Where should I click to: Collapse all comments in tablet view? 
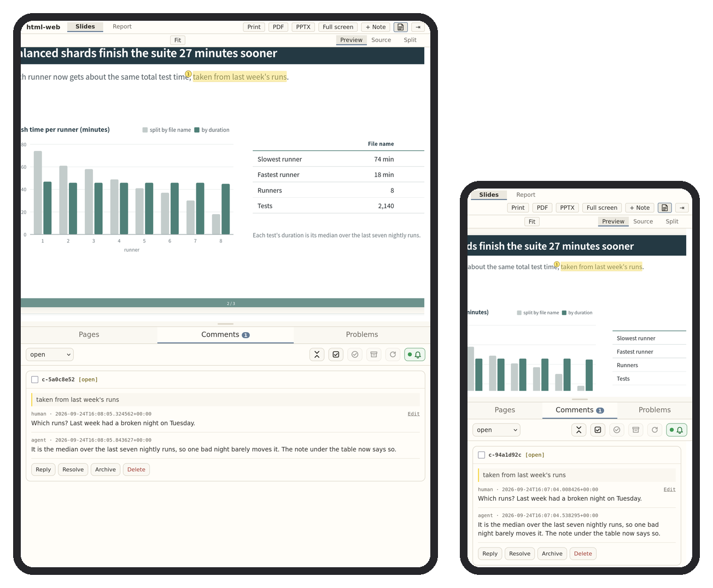317,355
